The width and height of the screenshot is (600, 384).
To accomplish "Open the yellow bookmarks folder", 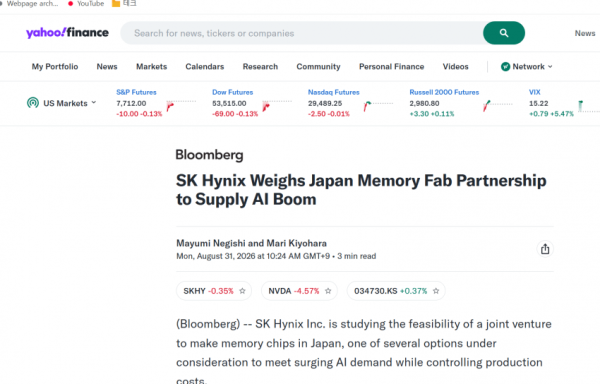I will [124, 3].
